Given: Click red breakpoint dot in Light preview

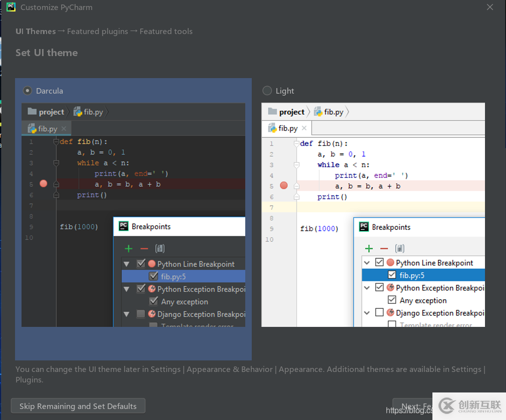Looking at the screenshot, I should 284,186.
